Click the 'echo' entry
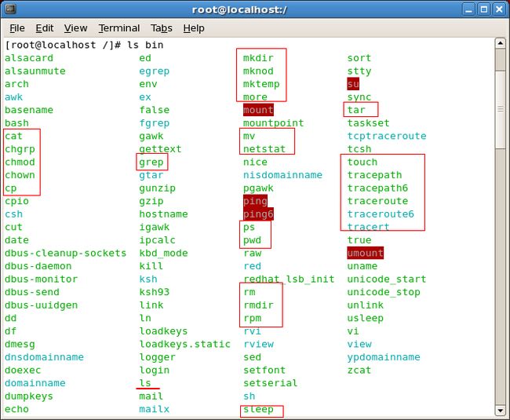 click(17, 409)
